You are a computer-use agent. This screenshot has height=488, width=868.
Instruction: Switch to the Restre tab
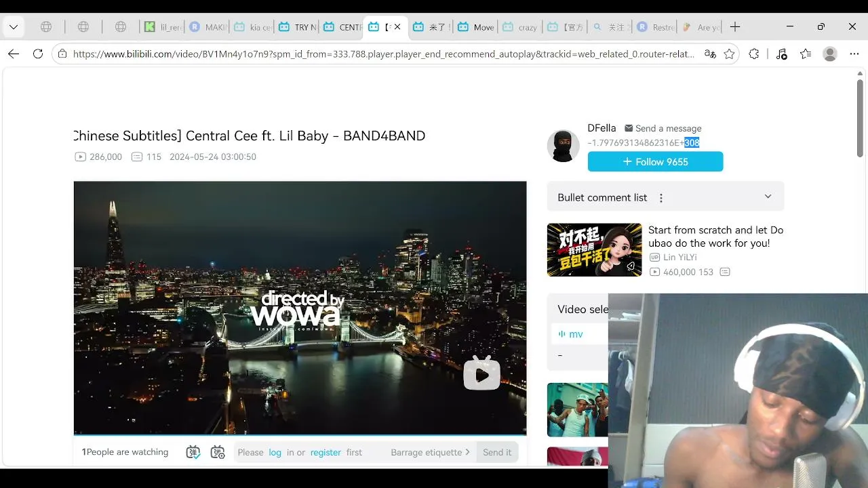pyautogui.click(x=654, y=27)
